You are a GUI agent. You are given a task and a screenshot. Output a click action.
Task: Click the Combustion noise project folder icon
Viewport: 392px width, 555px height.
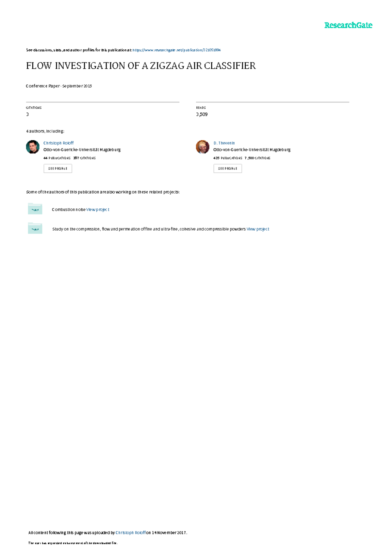35,209
